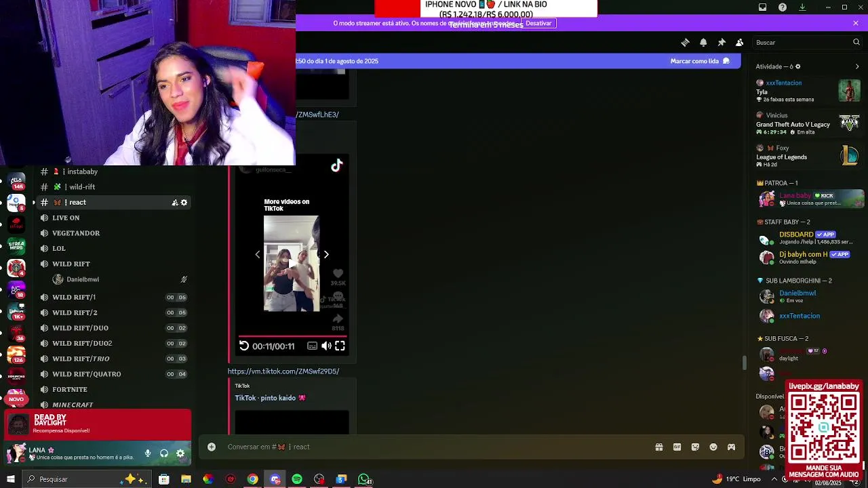Open the threads icon in channel header
Viewport: 868px width, 488px height.
pyautogui.click(x=685, y=42)
